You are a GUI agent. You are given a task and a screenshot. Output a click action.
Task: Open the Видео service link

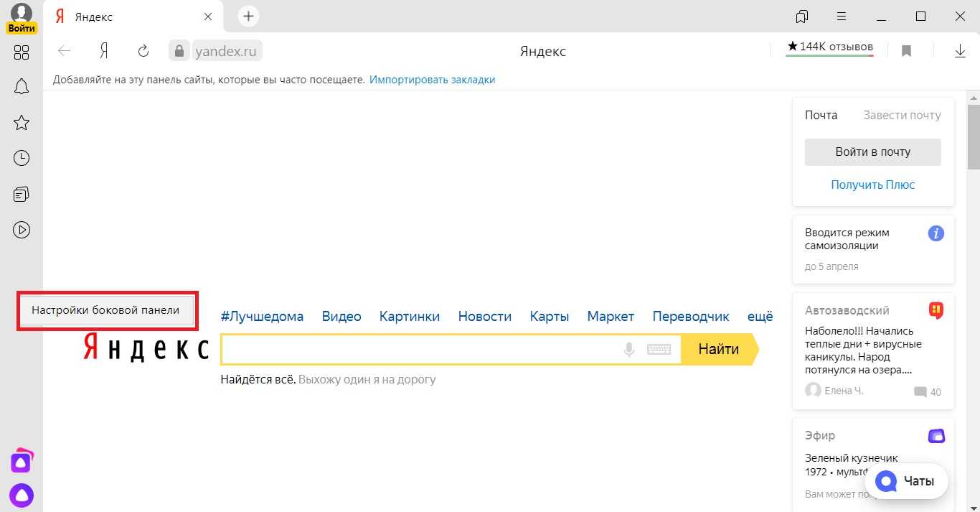coord(341,316)
